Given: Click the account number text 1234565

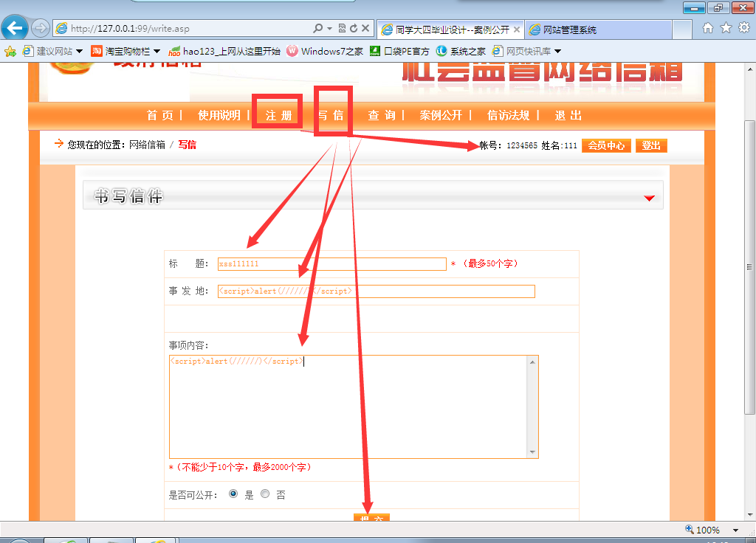Looking at the screenshot, I should pyautogui.click(x=522, y=145).
